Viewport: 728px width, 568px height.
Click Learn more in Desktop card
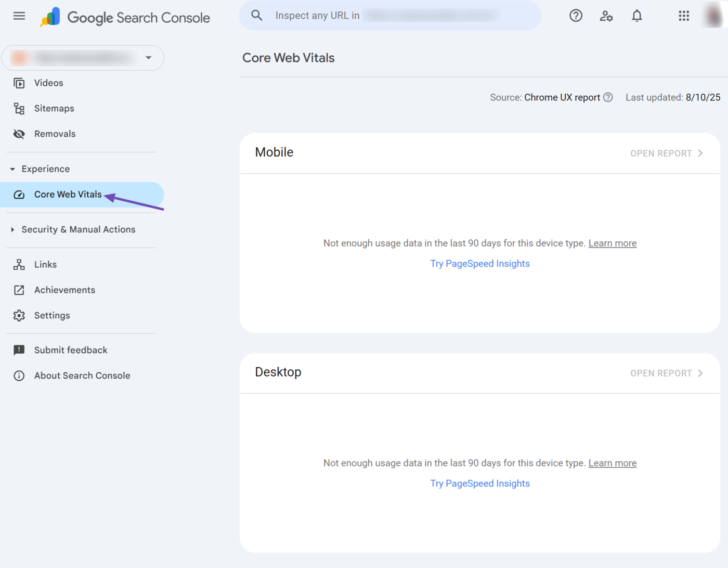tap(612, 463)
